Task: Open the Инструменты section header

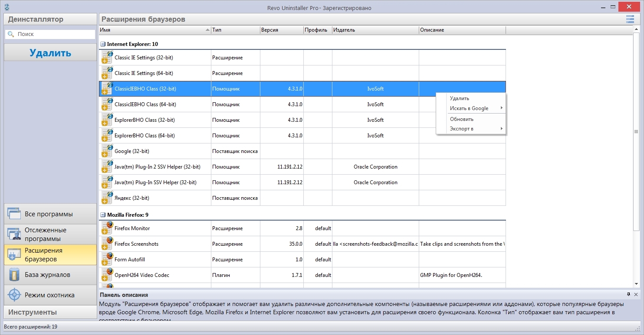Action: click(50, 312)
